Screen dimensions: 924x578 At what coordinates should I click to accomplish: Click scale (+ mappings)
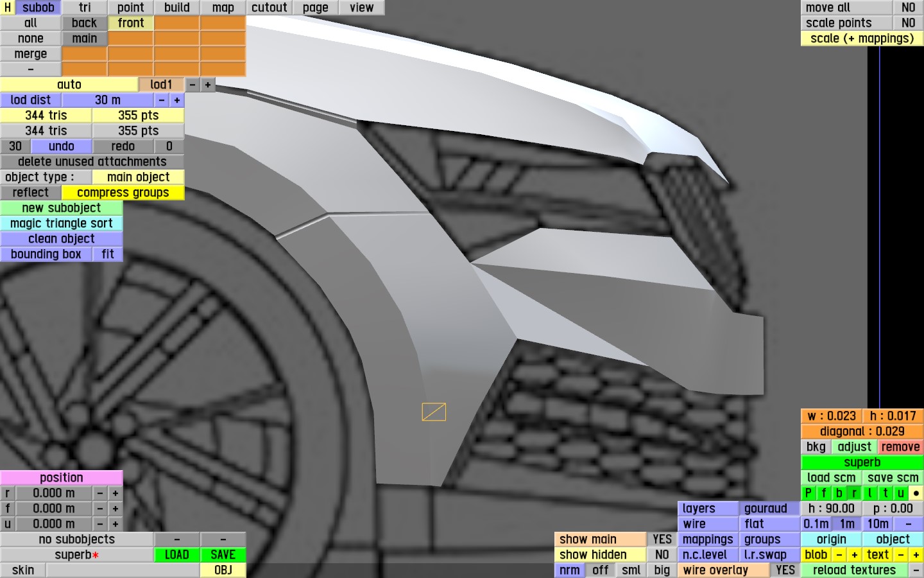(862, 39)
